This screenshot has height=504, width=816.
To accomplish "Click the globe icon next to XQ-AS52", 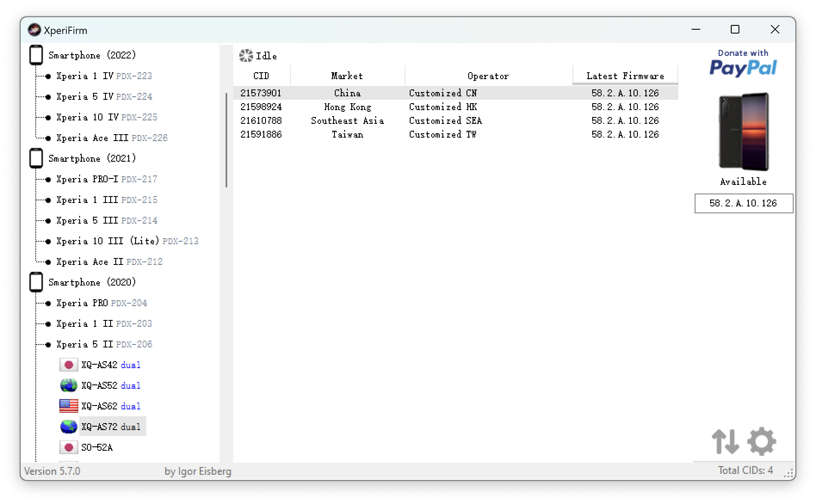I will pyautogui.click(x=68, y=385).
